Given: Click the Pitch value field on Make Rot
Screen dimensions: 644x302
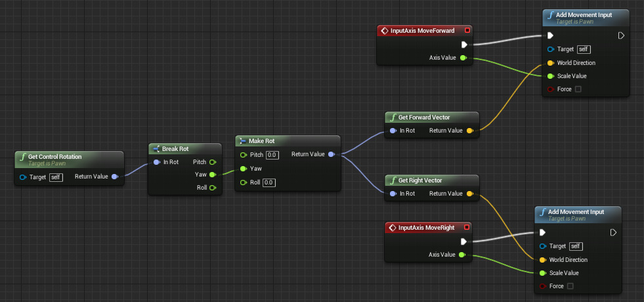Looking at the screenshot, I should click(x=272, y=155).
